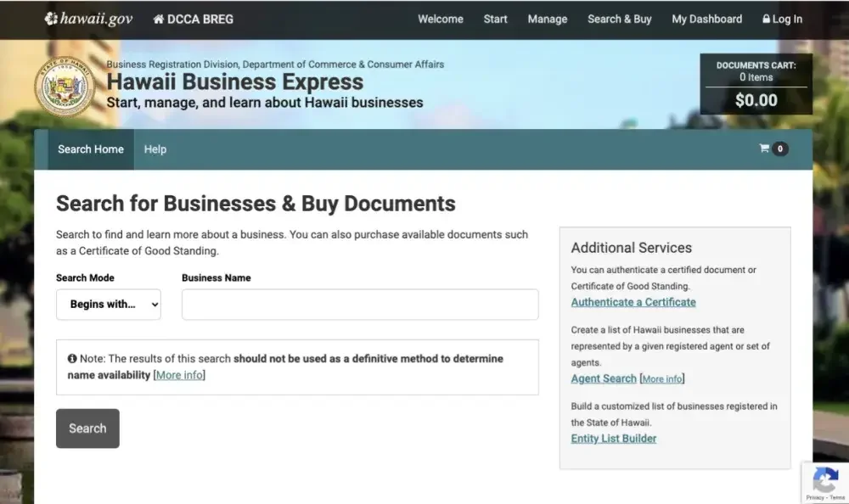Screen dimensions: 849x504
Task: Focus the Business Name input field
Action: [x=360, y=305]
